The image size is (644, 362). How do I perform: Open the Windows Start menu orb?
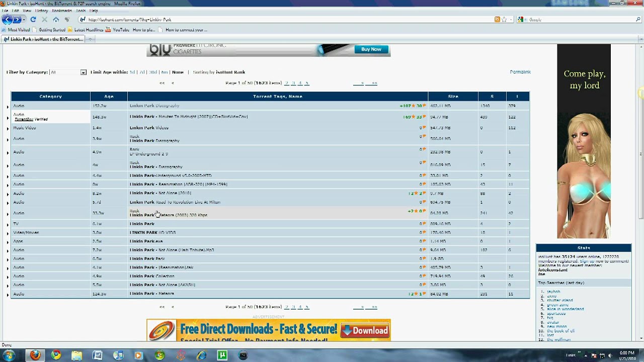9,355
